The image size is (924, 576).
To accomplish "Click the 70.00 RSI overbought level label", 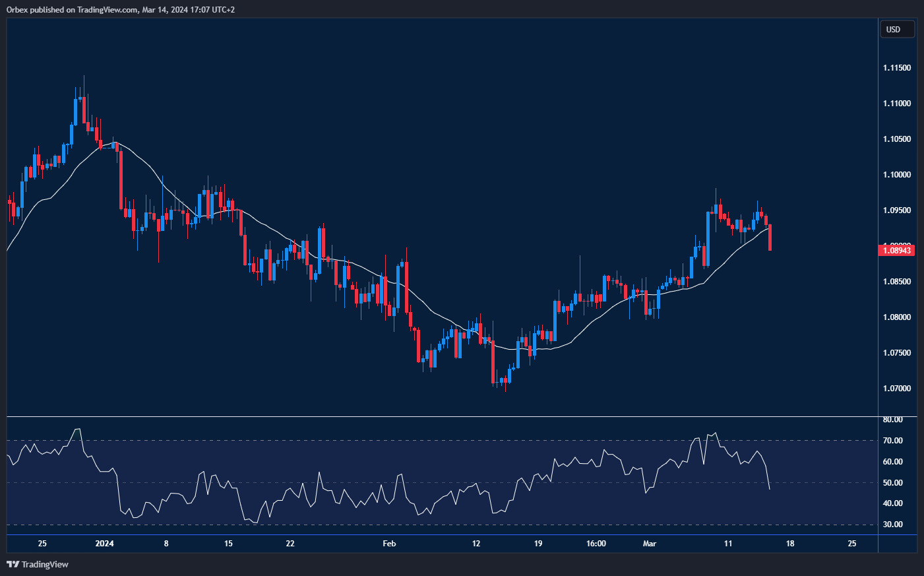I will click(893, 441).
